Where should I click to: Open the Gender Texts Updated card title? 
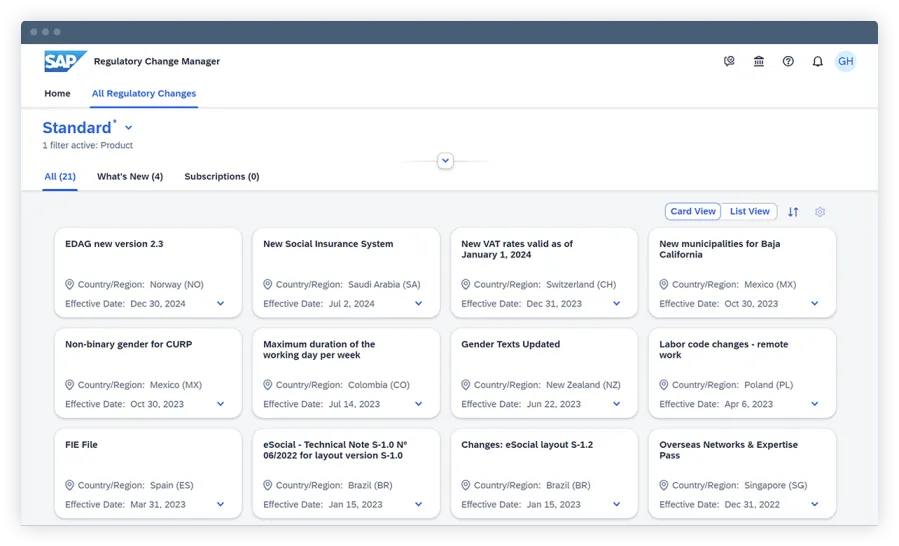[x=510, y=345]
